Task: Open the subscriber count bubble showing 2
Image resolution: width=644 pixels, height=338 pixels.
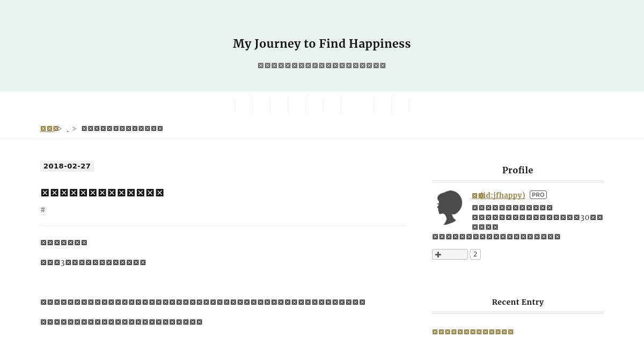Action: pyautogui.click(x=475, y=254)
